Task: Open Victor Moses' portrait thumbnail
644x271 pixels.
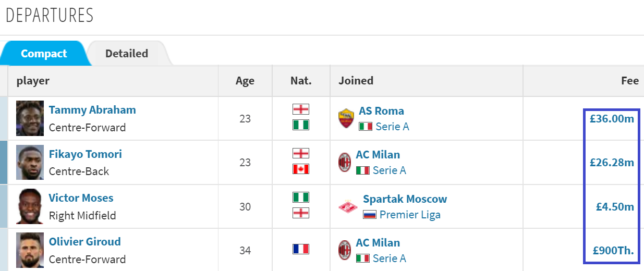Action: [30, 206]
